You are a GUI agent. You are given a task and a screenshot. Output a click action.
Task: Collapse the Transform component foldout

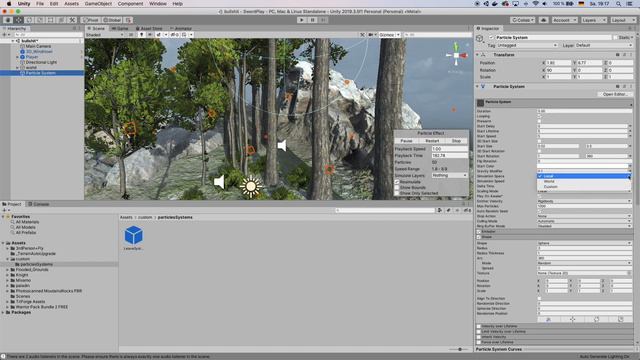pyautogui.click(x=478, y=55)
